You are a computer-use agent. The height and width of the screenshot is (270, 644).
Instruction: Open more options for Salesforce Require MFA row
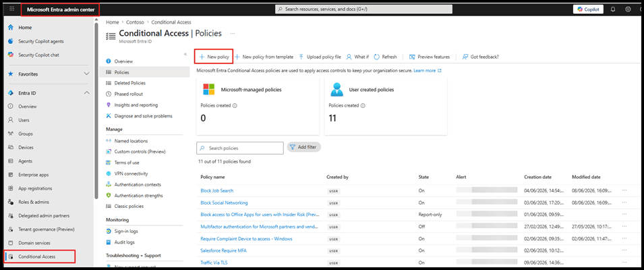pyautogui.click(x=624, y=250)
